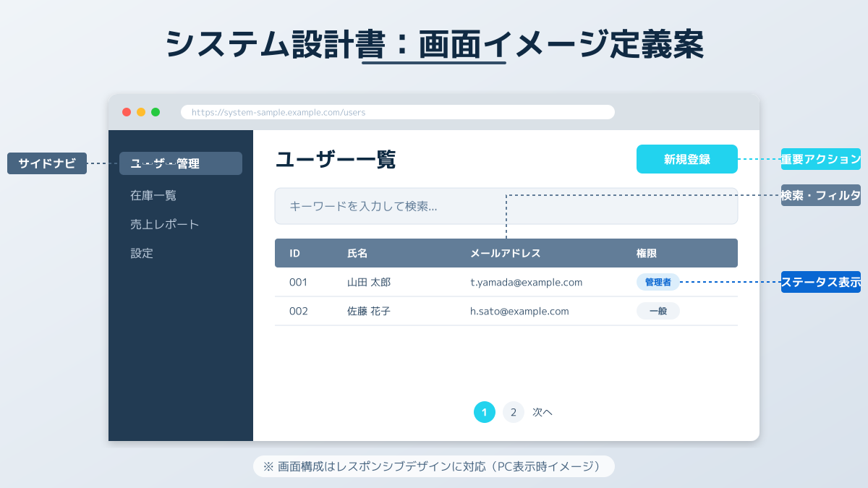Click the 次へ pagination link

[x=542, y=412]
